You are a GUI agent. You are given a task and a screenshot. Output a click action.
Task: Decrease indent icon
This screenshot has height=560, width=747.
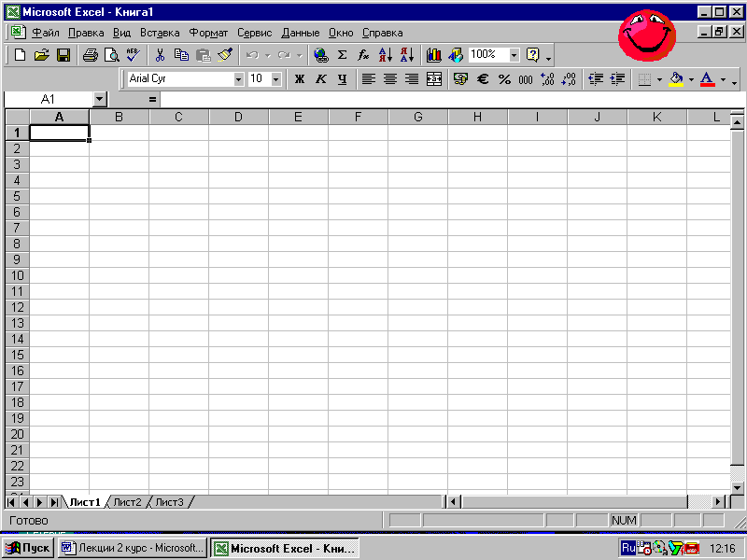click(x=596, y=79)
